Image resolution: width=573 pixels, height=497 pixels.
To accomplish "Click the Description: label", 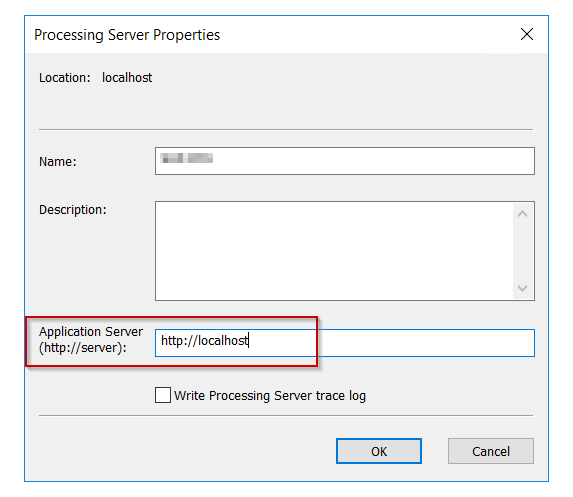I will click(x=73, y=210).
